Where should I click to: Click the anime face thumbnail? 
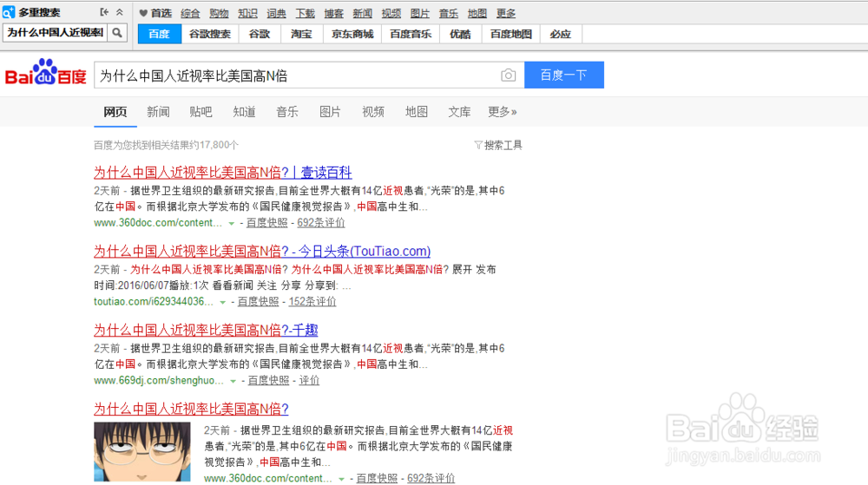coord(142,452)
